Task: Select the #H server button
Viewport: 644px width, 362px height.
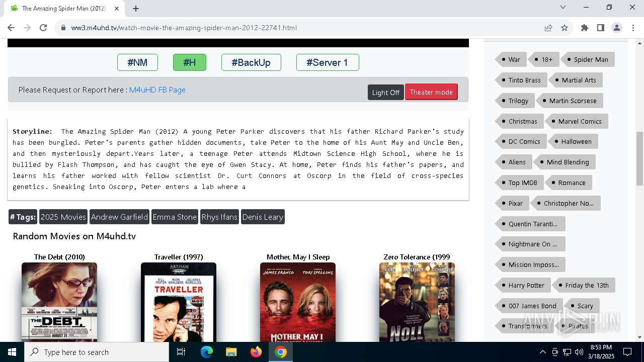Action: click(x=190, y=62)
